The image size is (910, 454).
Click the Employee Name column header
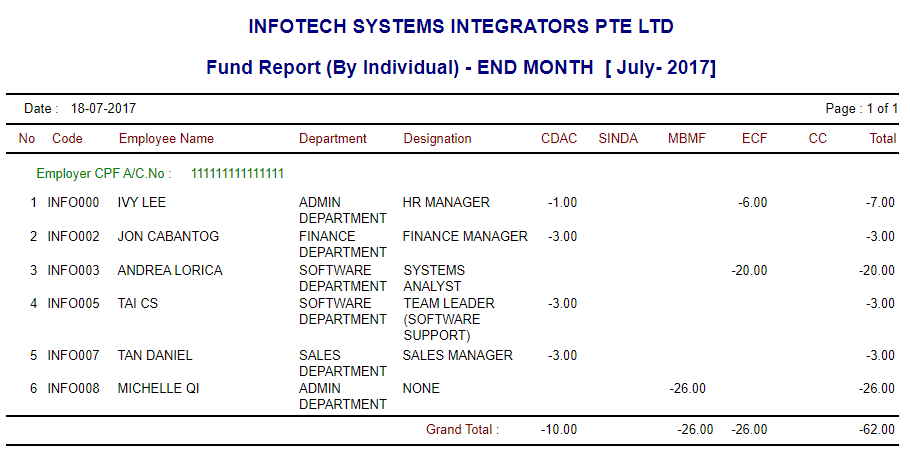tap(166, 139)
